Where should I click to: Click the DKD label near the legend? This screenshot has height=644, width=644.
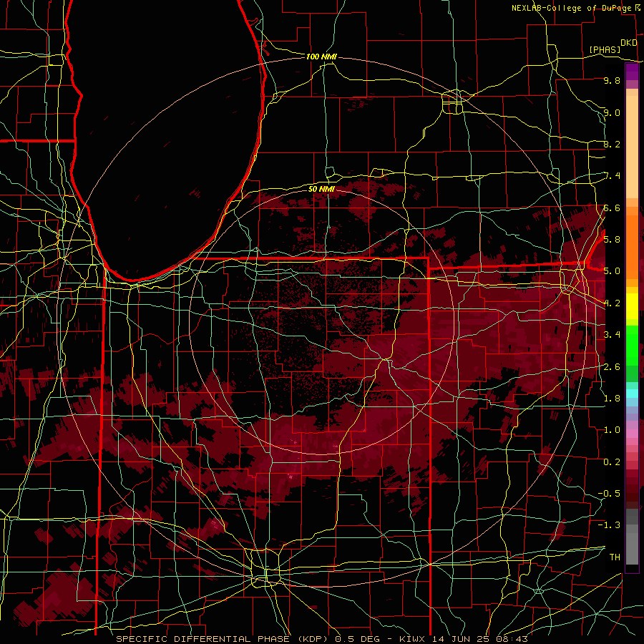click(629, 43)
